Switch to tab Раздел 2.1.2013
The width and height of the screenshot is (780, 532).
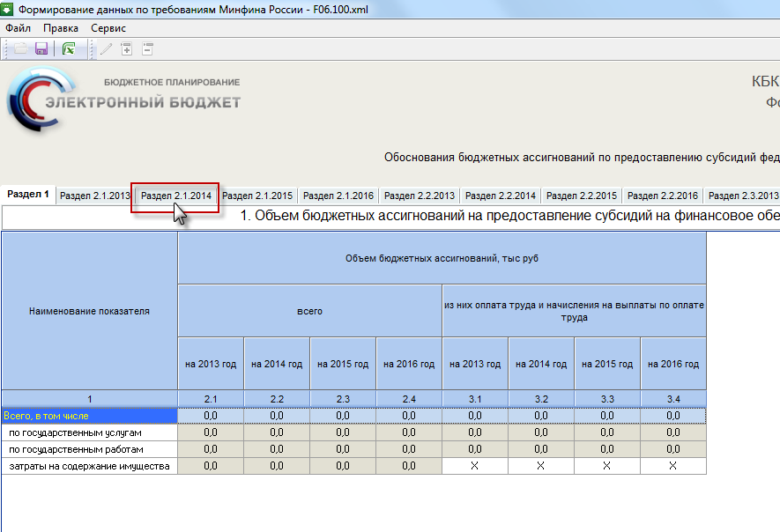tap(95, 196)
